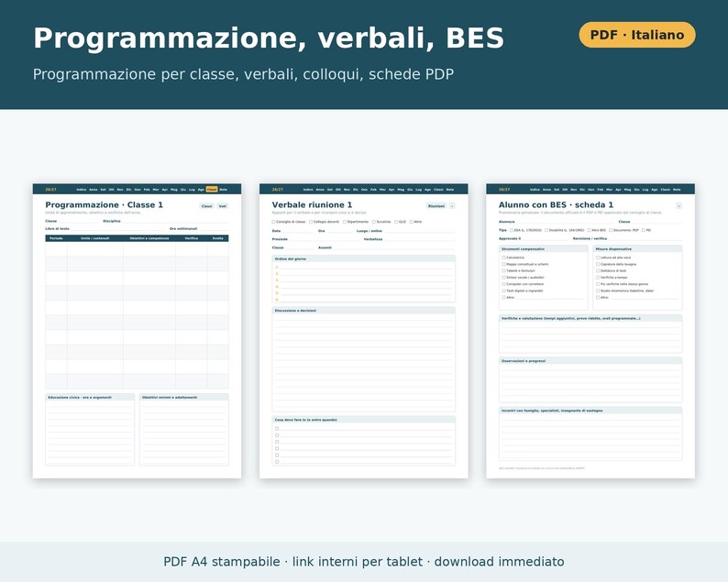Open Indice tab on Alunno con BES page

tap(535, 190)
